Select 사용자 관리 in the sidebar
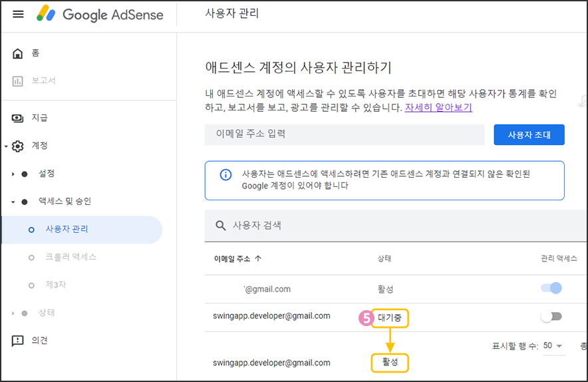The width and height of the screenshot is (588, 382). pyautogui.click(x=67, y=230)
